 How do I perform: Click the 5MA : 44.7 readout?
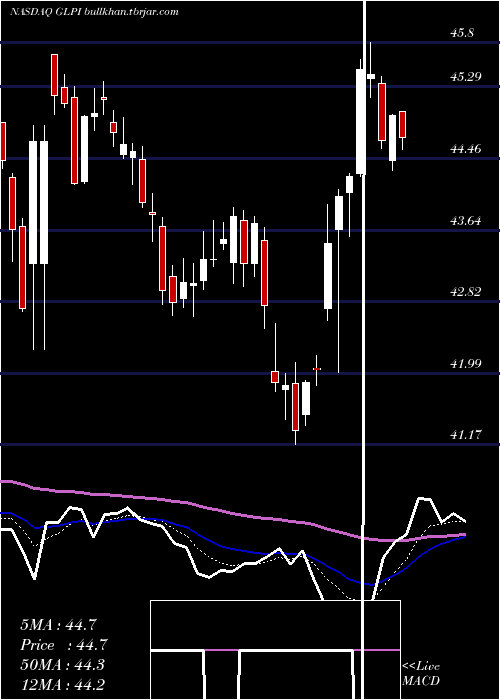click(x=58, y=625)
